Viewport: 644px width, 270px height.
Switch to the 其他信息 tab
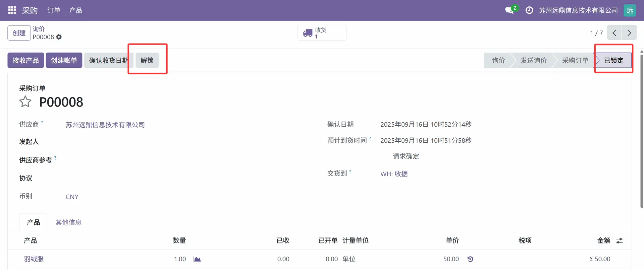pos(68,222)
